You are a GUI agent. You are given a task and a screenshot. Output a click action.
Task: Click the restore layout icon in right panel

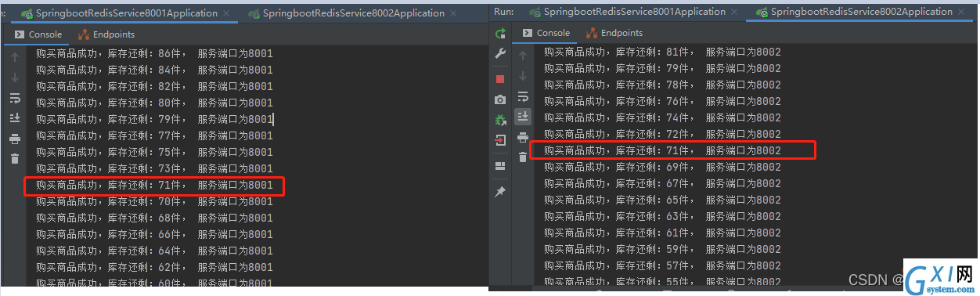click(500, 166)
